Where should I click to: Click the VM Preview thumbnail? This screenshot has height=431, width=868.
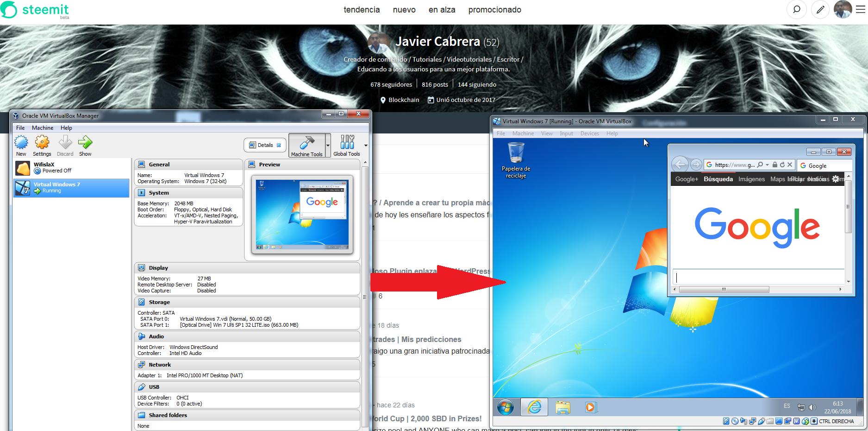(x=302, y=215)
